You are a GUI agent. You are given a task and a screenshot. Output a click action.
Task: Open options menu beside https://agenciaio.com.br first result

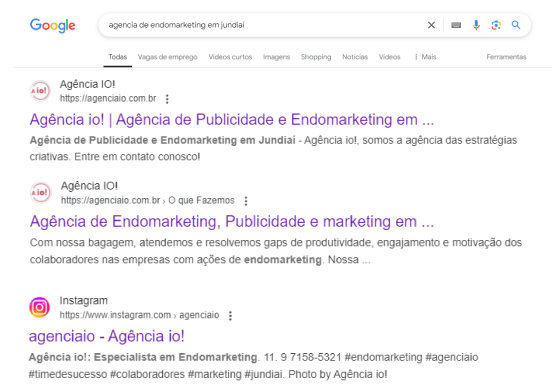pos(167,99)
